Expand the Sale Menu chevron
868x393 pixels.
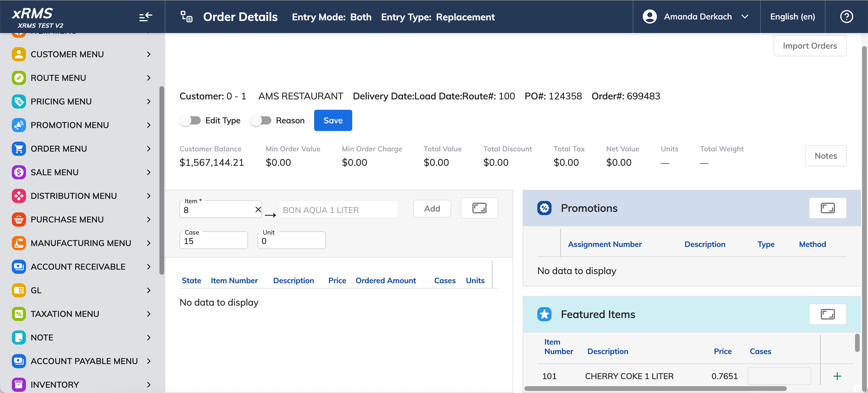tap(149, 172)
